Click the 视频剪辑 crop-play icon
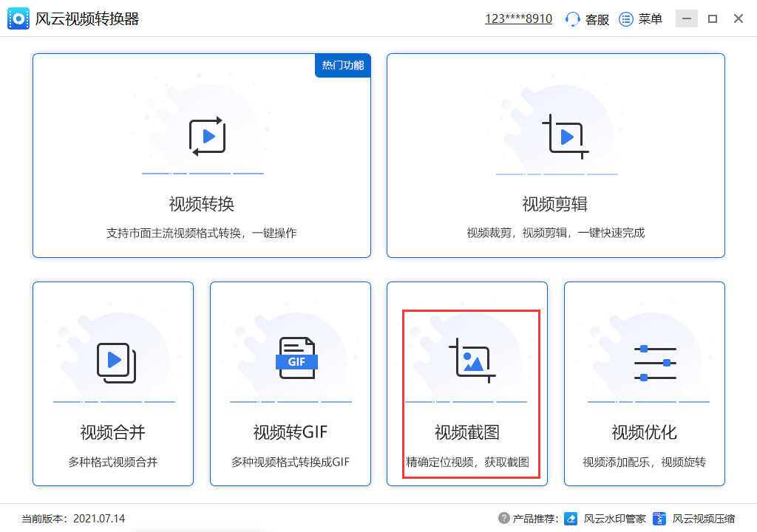The width and height of the screenshot is (757, 532). pyautogui.click(x=566, y=137)
